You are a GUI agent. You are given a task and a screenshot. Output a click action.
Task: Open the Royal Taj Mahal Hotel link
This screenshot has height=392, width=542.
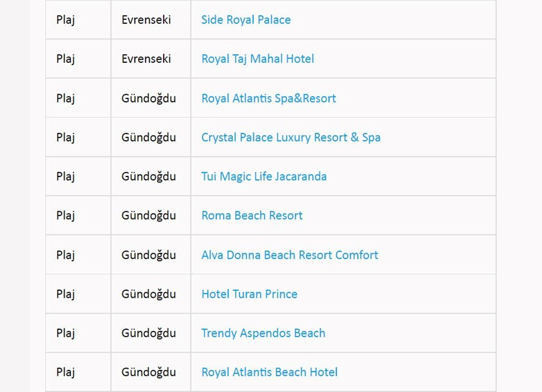(x=257, y=59)
